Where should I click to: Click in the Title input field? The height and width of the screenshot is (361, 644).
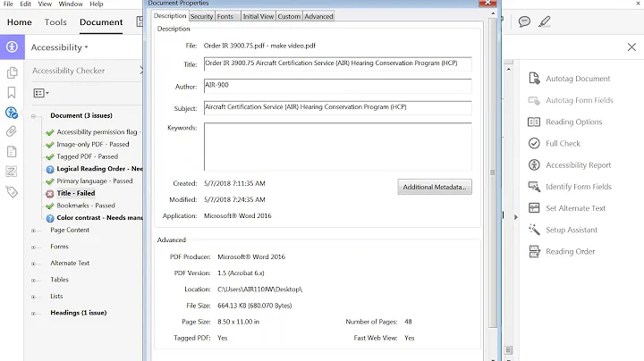337,64
